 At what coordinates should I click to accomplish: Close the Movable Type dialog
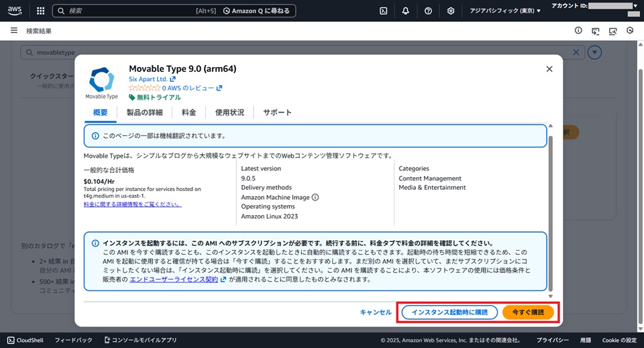549,69
